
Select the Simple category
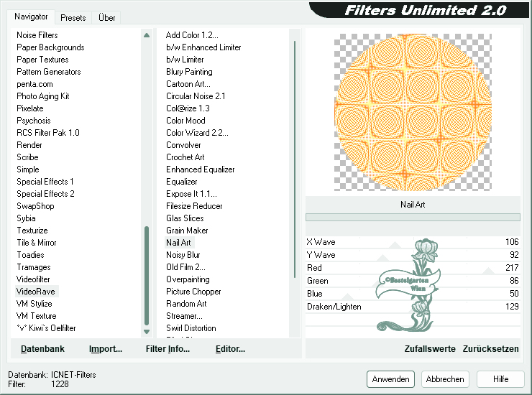[x=28, y=169]
